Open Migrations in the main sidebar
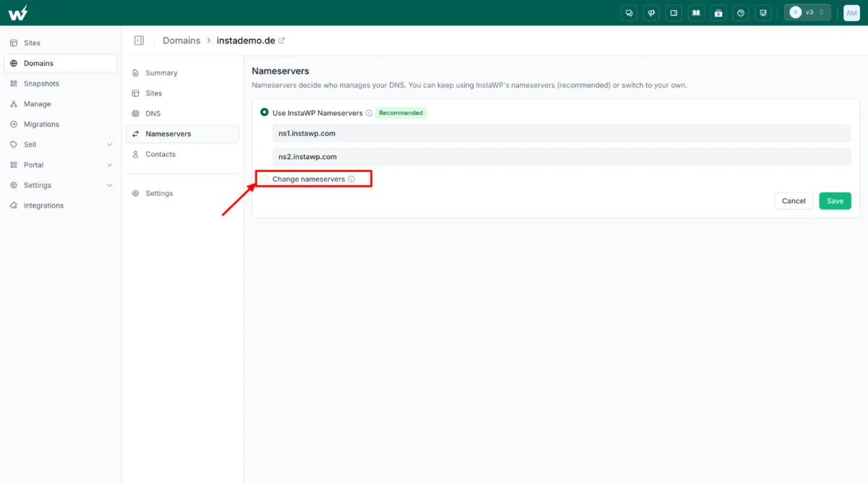Image resolution: width=868 pixels, height=483 pixels. (x=61, y=124)
